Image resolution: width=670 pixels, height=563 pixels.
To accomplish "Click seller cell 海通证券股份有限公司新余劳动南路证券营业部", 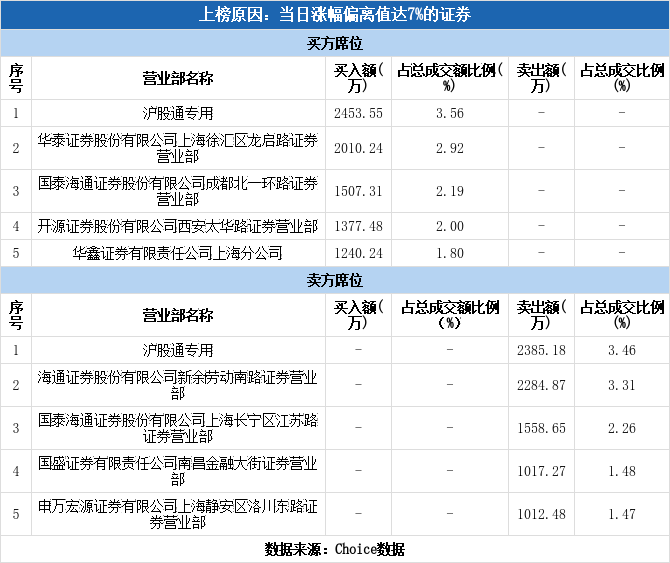I will coord(178,385).
